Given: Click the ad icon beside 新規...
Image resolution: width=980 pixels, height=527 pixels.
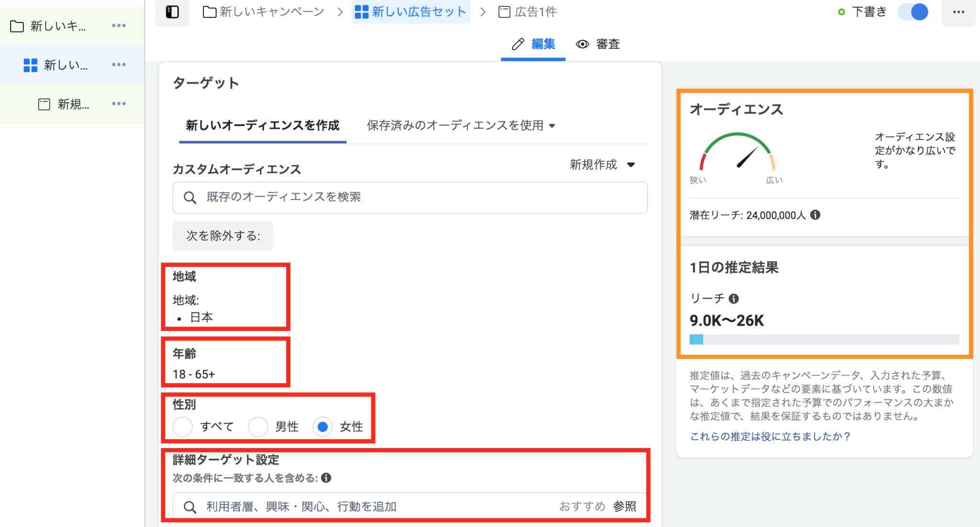Looking at the screenshot, I should tap(44, 104).
